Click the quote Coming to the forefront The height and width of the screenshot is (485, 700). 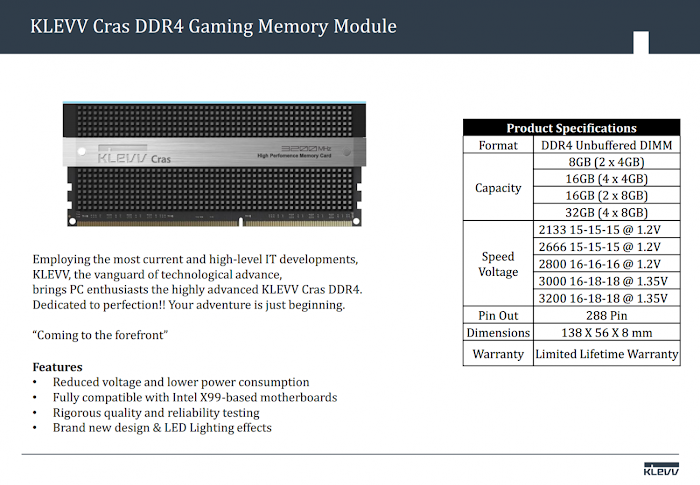pyautogui.click(x=100, y=335)
